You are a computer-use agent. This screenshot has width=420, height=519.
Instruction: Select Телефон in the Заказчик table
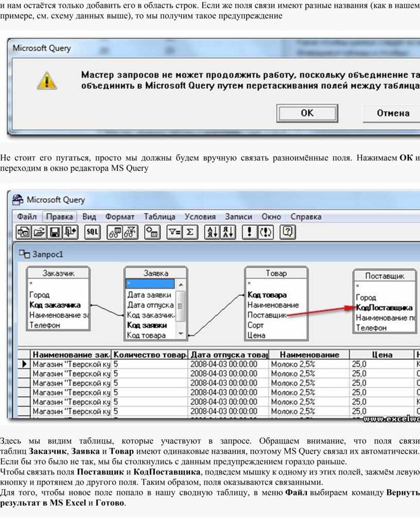(x=45, y=325)
